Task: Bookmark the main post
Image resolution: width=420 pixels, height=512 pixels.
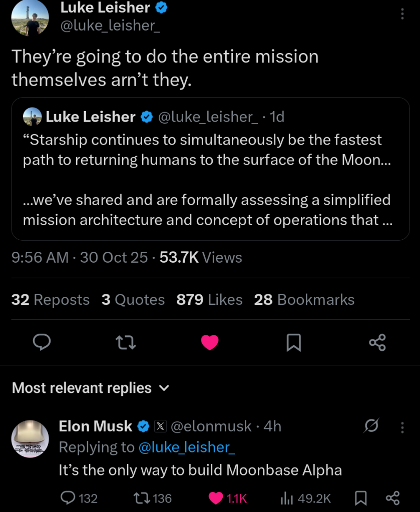Action: point(293,342)
